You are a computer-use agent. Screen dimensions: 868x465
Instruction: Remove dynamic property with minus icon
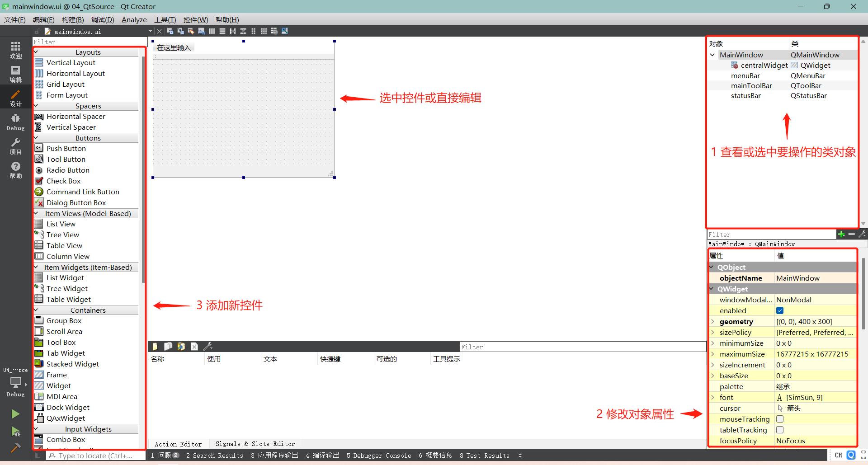tap(852, 234)
